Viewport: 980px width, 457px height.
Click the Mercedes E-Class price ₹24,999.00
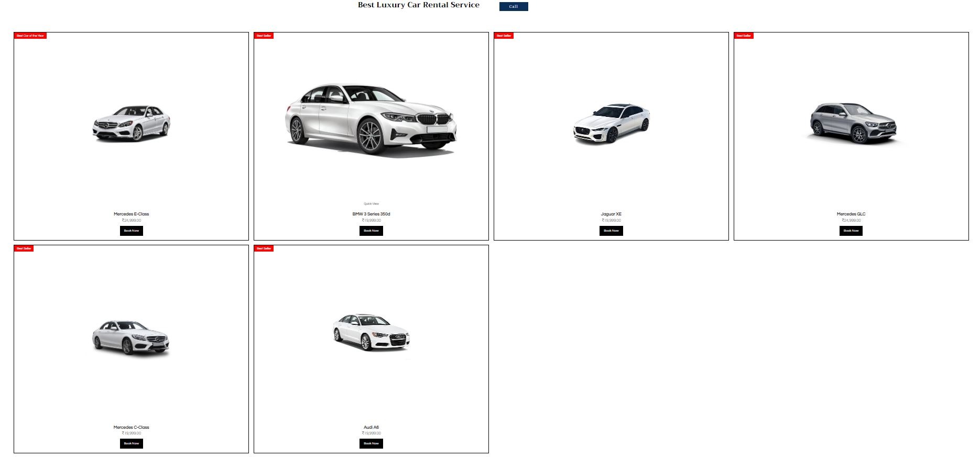pos(132,220)
